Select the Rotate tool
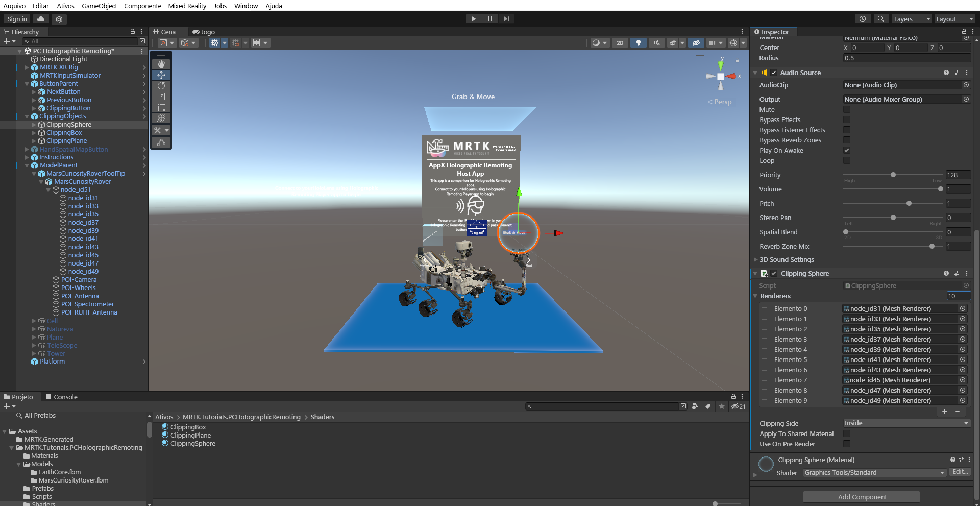Viewport: 980px width, 506px height. 161,86
